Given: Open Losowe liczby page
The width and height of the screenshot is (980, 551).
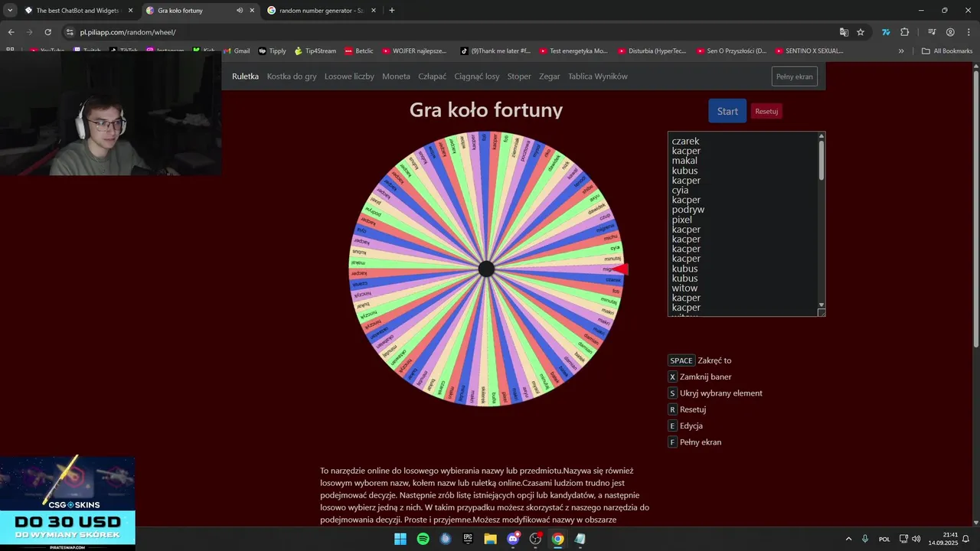Looking at the screenshot, I should click(349, 77).
